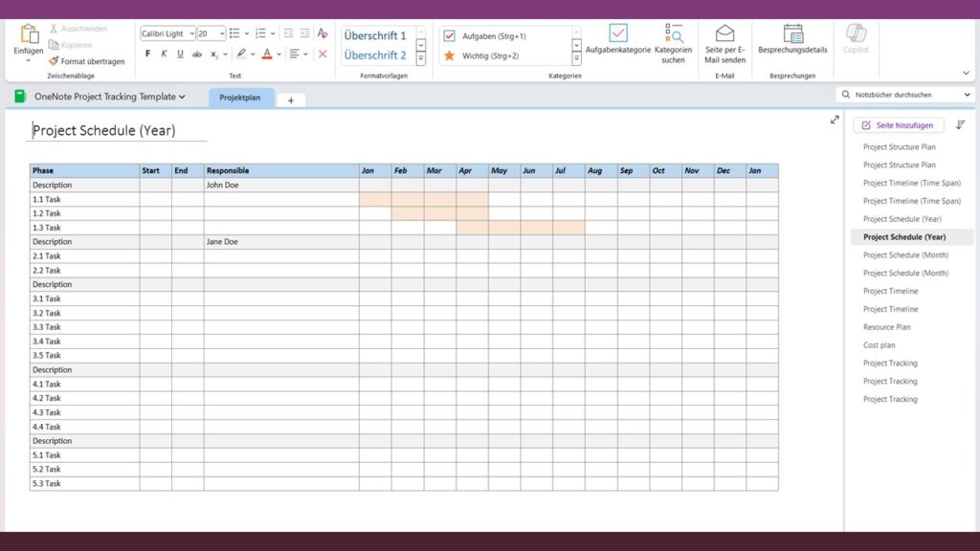Open the font size 20 dropdown
Viewport: 980px width, 551px height.
click(x=222, y=33)
